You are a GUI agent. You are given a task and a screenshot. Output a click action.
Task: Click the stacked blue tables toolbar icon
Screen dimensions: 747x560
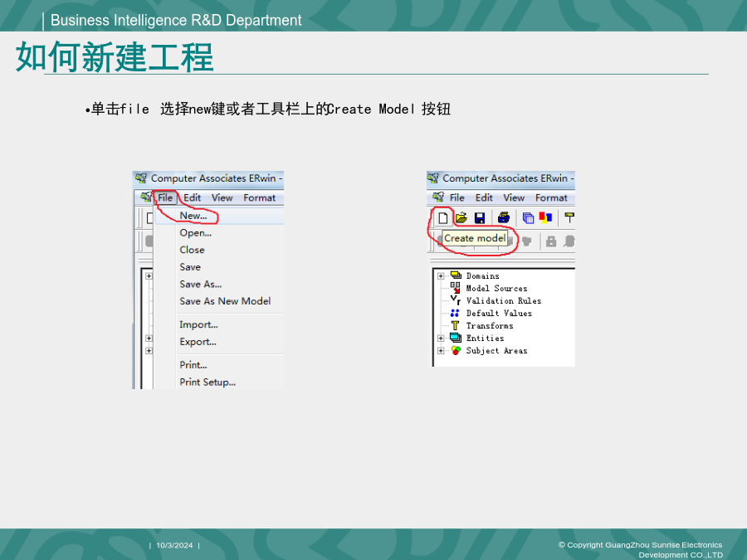point(528,218)
